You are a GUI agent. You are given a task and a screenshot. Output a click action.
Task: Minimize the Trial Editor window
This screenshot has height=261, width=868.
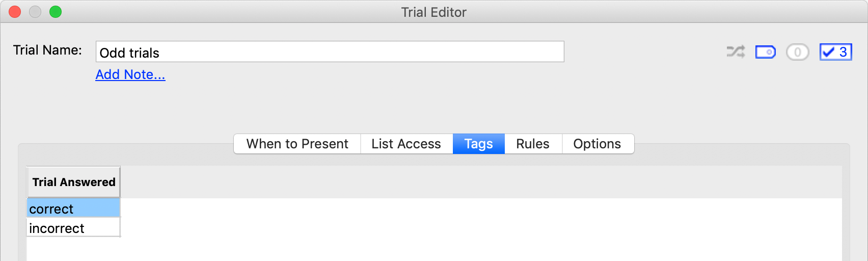click(x=35, y=12)
